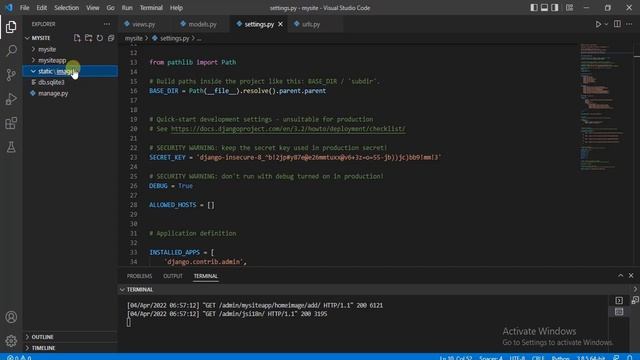Image resolution: width=640 pixels, height=360 pixels.
Task: Switch to the models.py tab
Action: (x=202, y=24)
